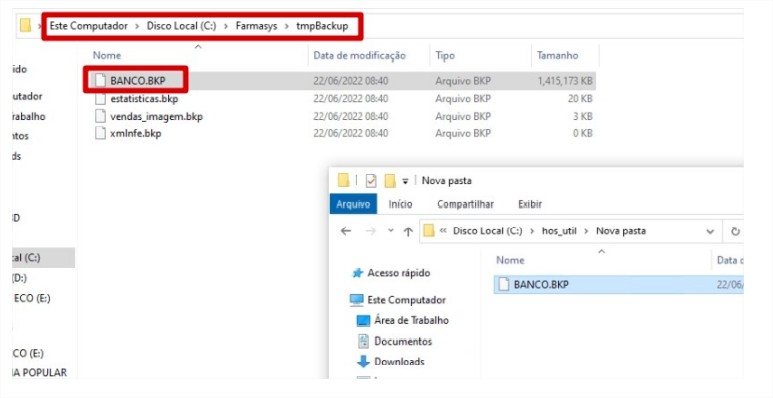The image size is (773, 398).
Task: Select Este Computador in navigation pane
Action: (397, 300)
